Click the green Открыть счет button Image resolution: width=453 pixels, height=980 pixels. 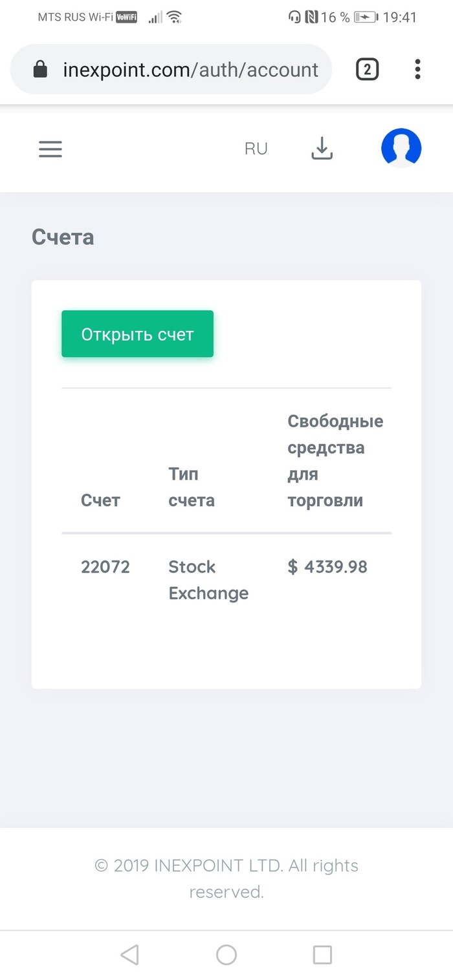137,334
